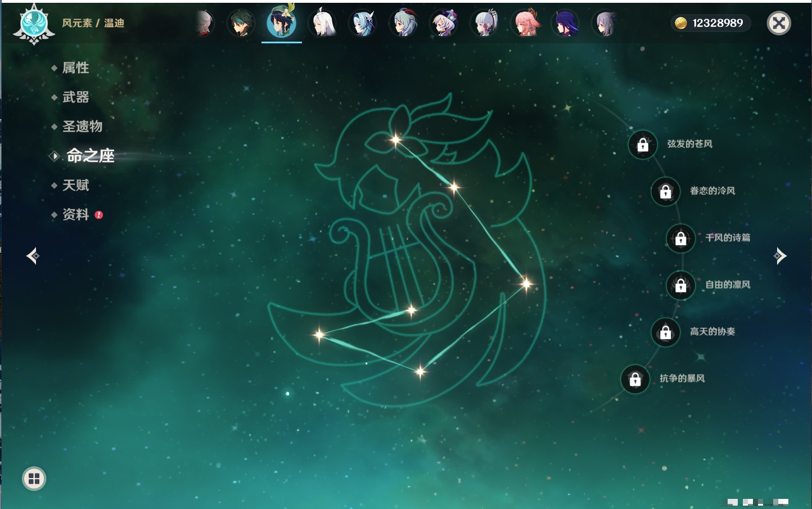Click the rightmost star of the constellation
Image resolution: width=812 pixels, height=509 pixels.
coord(526,283)
